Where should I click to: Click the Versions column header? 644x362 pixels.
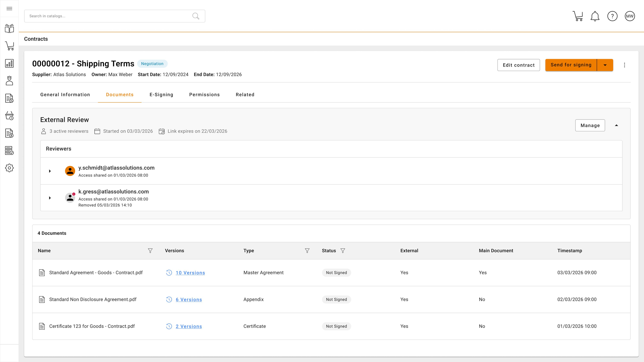(x=175, y=251)
